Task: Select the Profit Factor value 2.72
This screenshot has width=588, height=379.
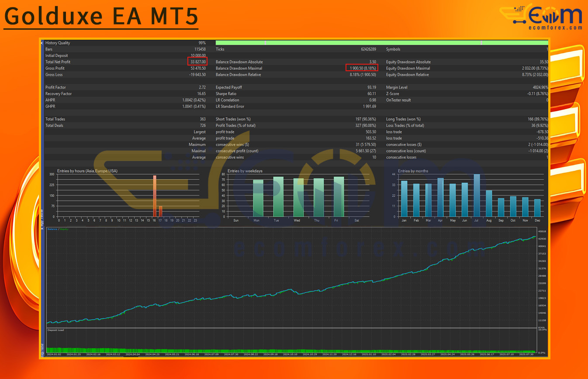Action: tap(202, 87)
